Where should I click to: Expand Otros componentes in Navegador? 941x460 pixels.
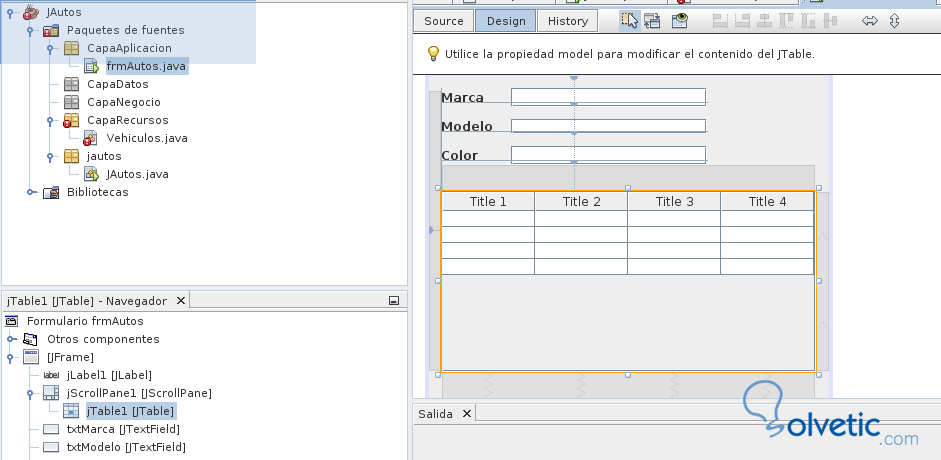[10, 339]
